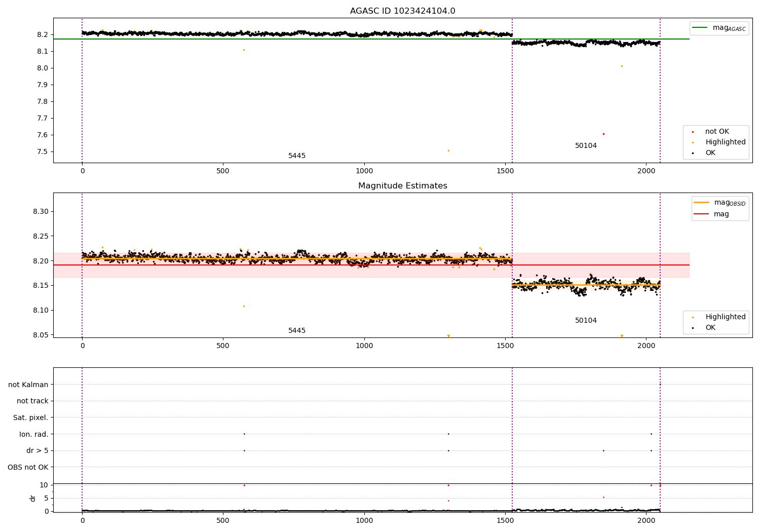Click the 7.9 y-axis tick label
This screenshot has height=532, width=760.
pos(42,85)
